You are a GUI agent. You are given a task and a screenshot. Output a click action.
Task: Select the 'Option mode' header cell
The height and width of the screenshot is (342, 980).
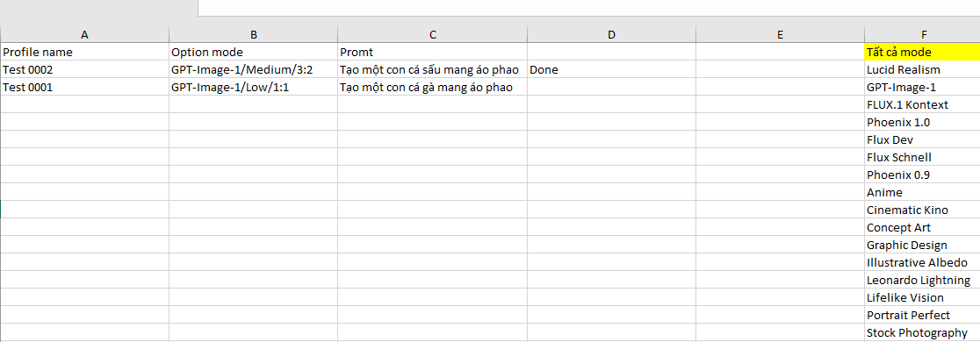pos(253,52)
